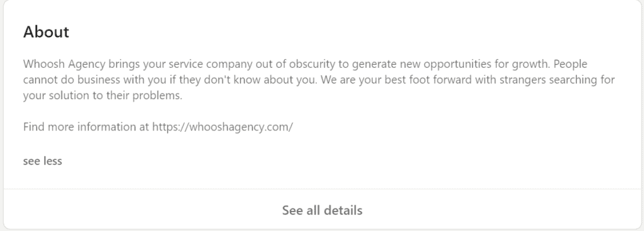Screen dimensions: 644x231
Task: Click 'your solution to their problems' line
Action: (x=103, y=96)
